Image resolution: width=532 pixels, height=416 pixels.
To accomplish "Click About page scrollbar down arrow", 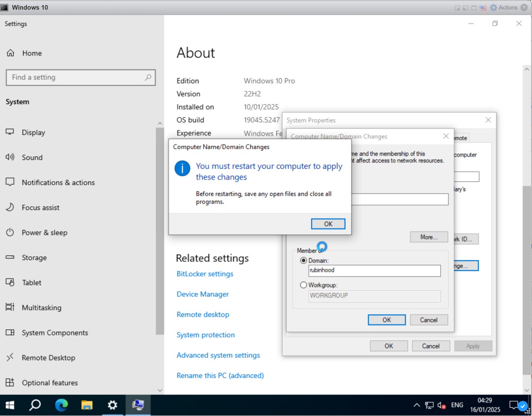I will 527,390.
